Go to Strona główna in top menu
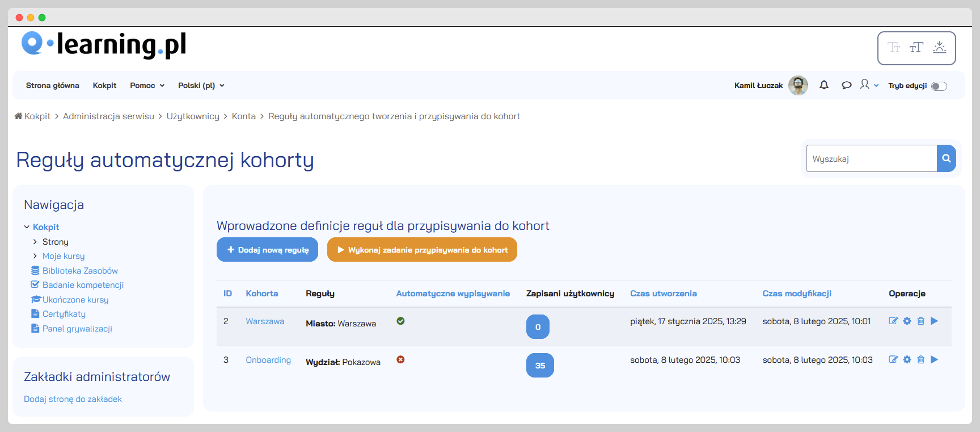980x432 pixels. 52,86
